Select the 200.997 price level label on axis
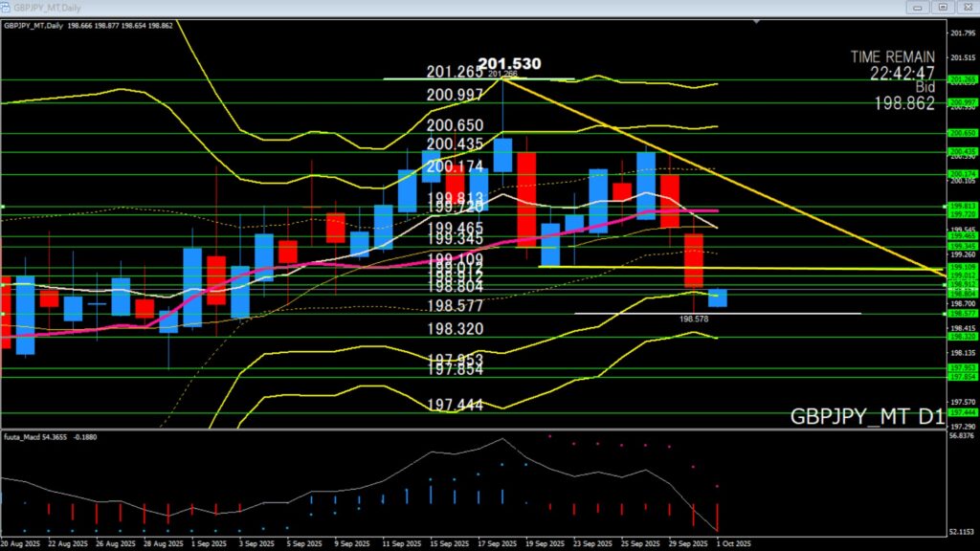The image size is (980, 551). [961, 102]
